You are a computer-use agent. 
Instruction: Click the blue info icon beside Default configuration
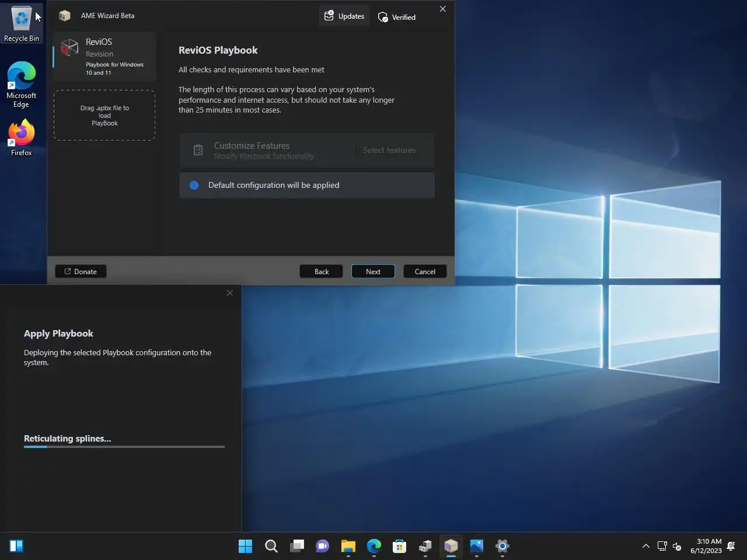coord(194,185)
